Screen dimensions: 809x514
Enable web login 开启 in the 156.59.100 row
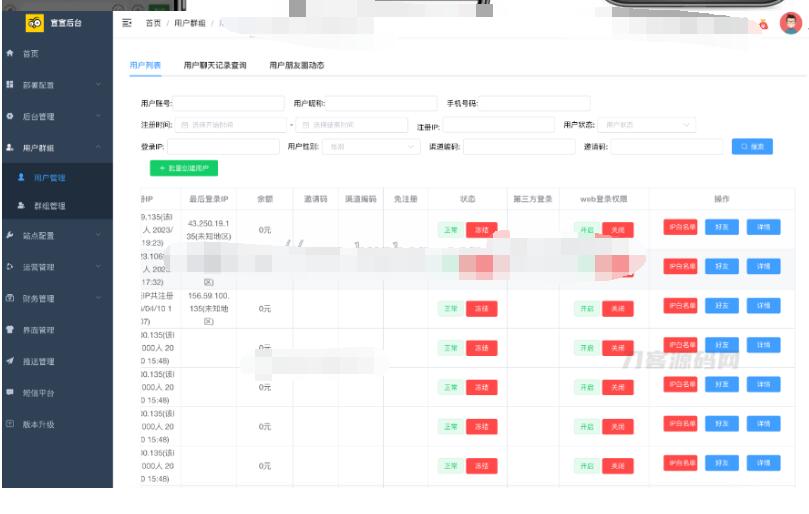click(x=587, y=309)
